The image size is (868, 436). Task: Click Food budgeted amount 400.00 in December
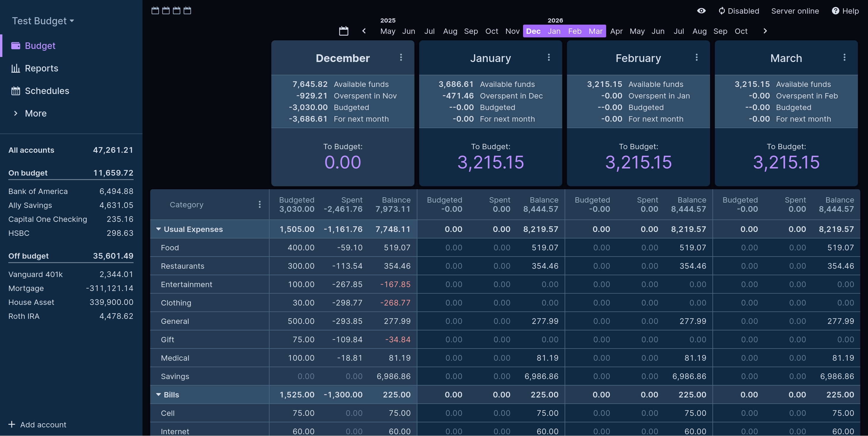click(x=301, y=247)
